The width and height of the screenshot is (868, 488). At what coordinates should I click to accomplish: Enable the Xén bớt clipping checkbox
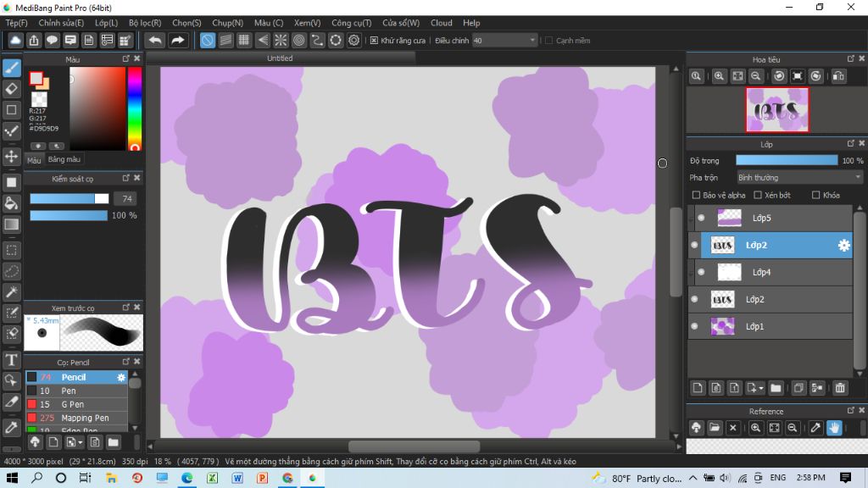pyautogui.click(x=759, y=196)
